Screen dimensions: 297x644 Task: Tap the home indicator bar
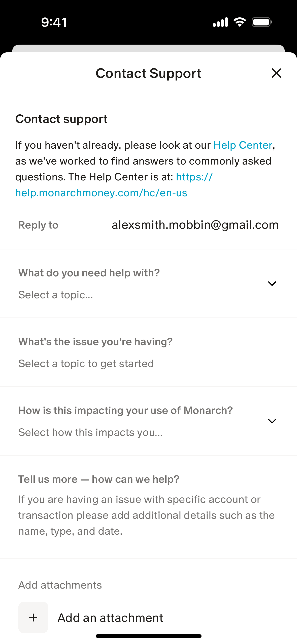148,636
